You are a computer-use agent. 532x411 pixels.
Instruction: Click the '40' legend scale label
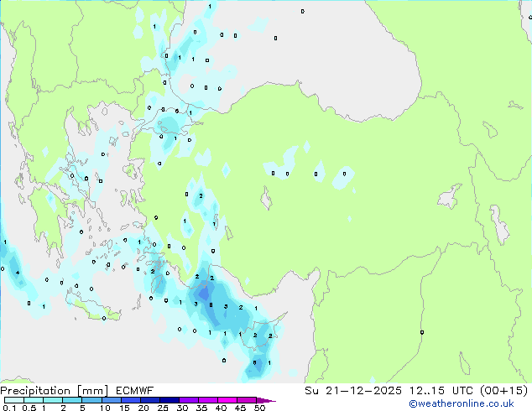pos(221,408)
